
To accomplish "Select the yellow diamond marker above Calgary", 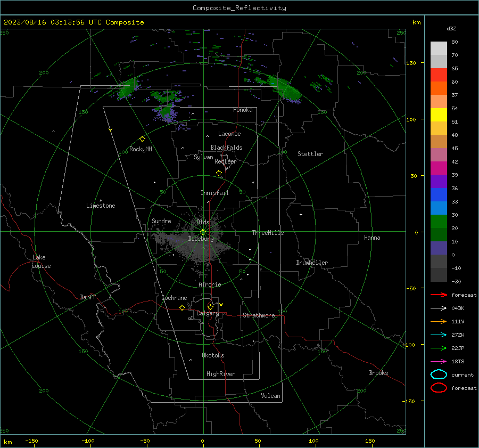I will (210, 307).
